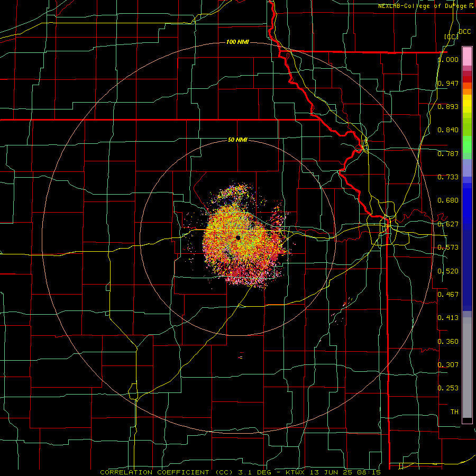Click the 0.680 scale value
Image resolution: width=476 pixels, height=476 pixels.
(448, 200)
